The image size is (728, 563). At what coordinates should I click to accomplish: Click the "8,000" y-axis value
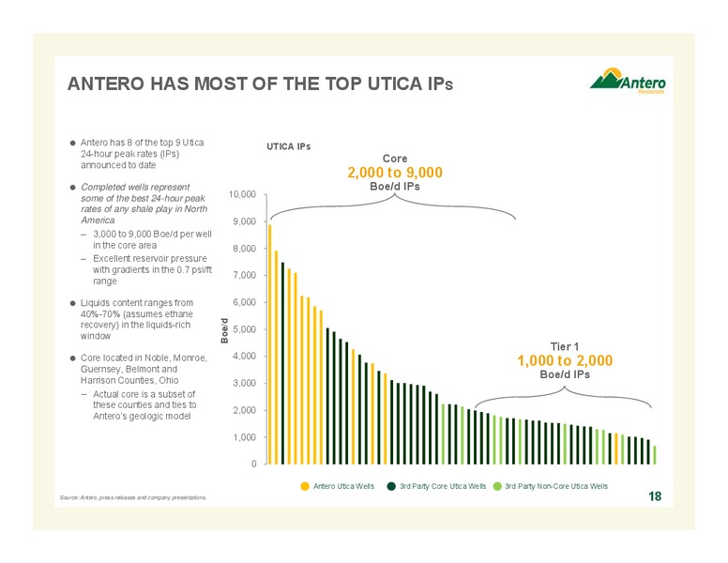coord(245,248)
